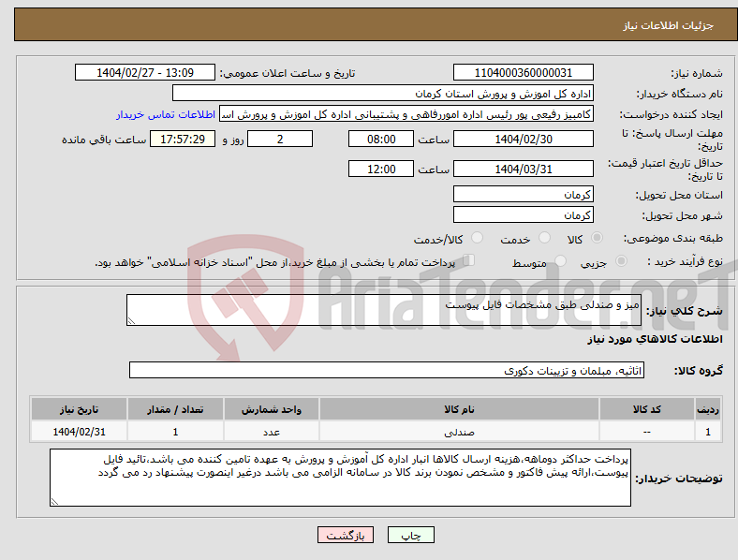Viewport: 738px width, 560px height.
Task: Open the اطلاعات تماس خریدار link
Action: (166, 114)
